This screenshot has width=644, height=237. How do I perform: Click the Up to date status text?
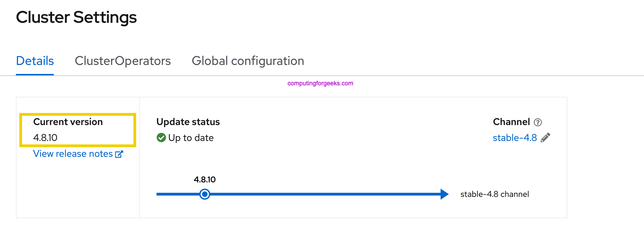tap(191, 138)
